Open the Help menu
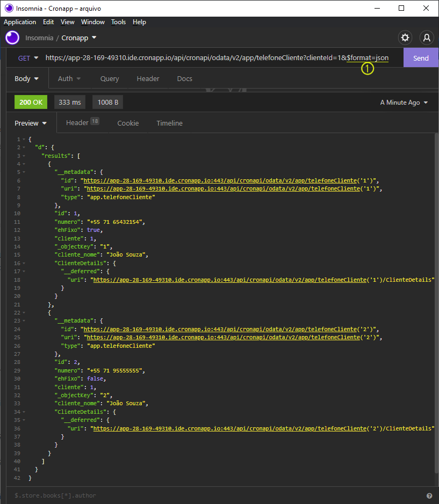The height and width of the screenshot is (504, 439). coord(139,22)
